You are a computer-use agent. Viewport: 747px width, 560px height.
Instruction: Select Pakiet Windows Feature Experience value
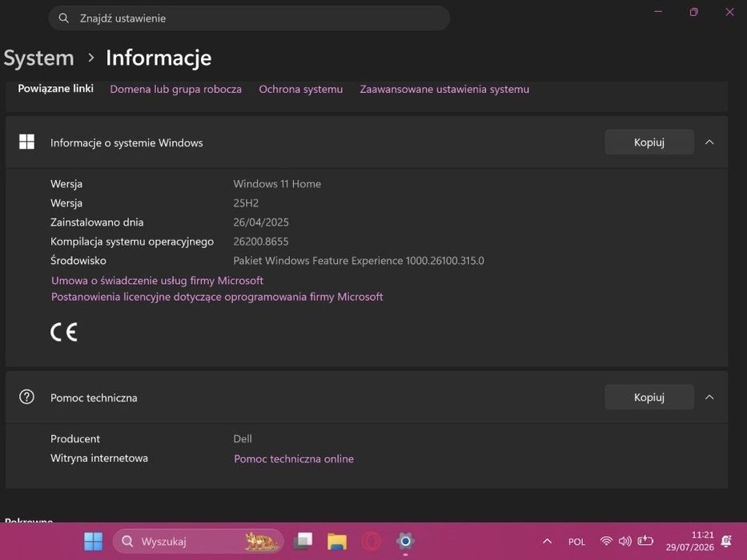[359, 261]
